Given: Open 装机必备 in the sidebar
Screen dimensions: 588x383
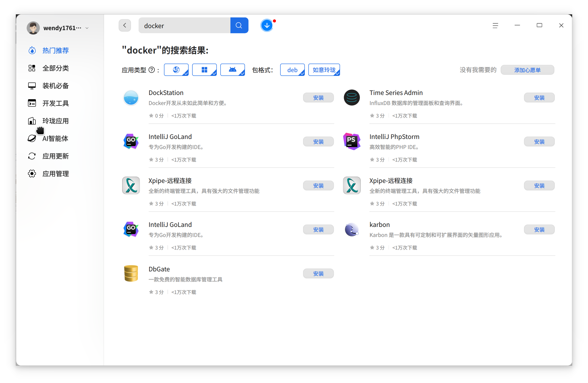Looking at the screenshot, I should point(56,86).
